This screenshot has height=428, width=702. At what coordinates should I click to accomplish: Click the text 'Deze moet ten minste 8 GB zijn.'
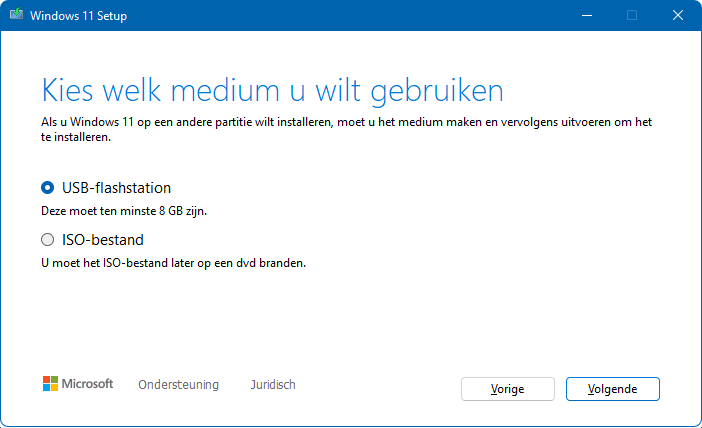(x=124, y=211)
